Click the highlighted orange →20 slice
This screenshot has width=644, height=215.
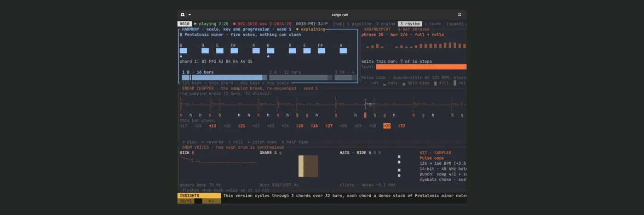tap(387, 126)
